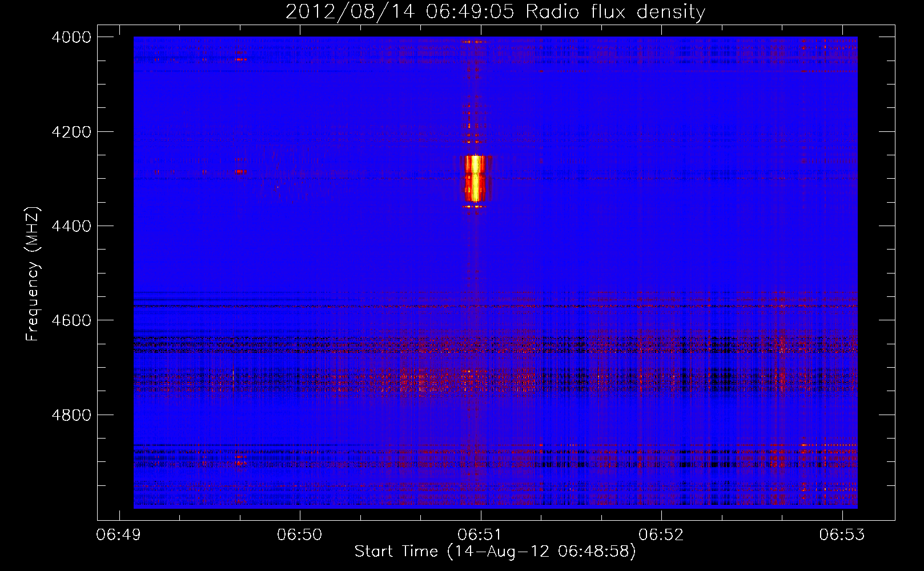Click the 06:53 time axis label
The image size is (924, 571).
coord(842,535)
